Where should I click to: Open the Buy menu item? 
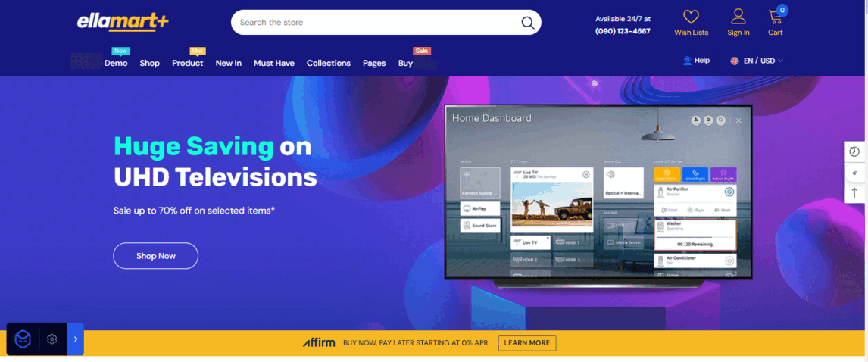tap(405, 63)
